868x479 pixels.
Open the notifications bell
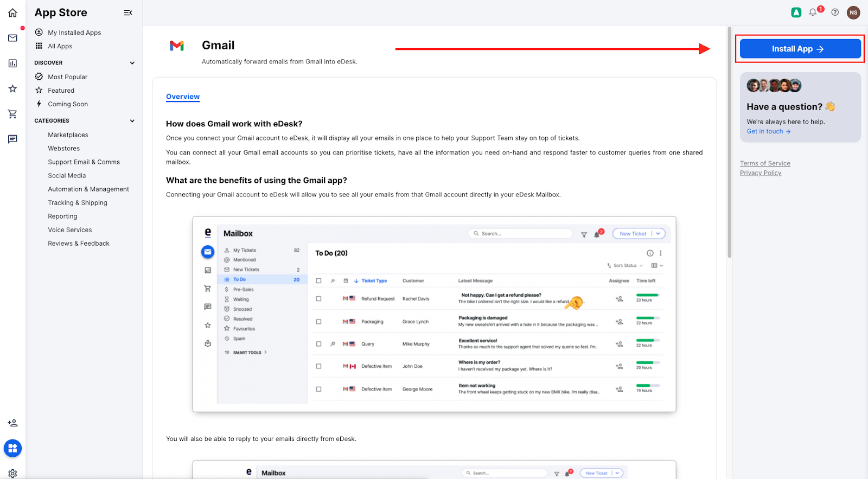[x=813, y=12]
